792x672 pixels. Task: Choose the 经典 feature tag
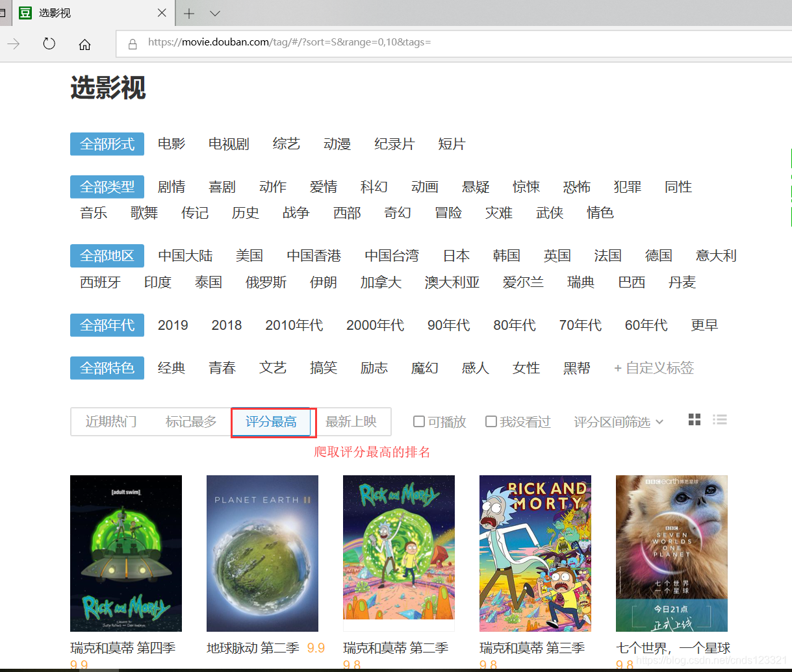tap(172, 368)
